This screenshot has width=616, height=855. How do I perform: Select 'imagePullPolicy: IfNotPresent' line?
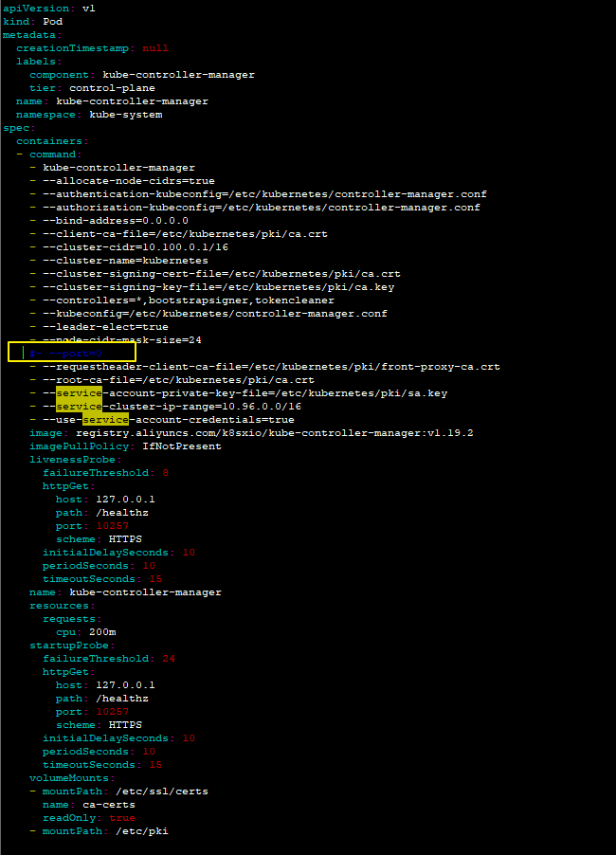[x=125, y=446]
